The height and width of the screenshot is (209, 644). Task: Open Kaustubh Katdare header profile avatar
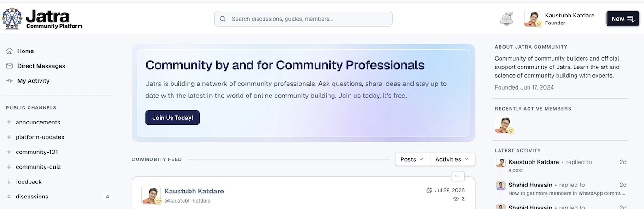532,19
